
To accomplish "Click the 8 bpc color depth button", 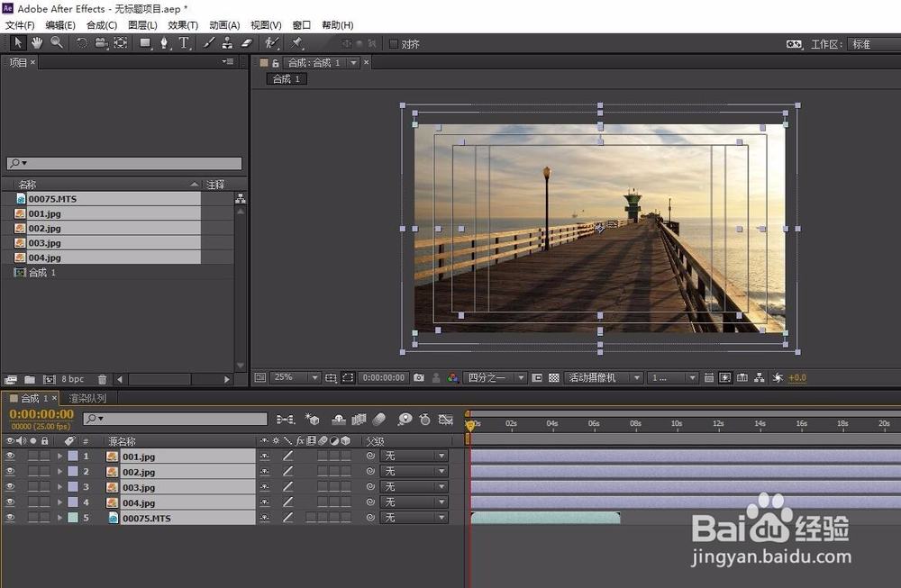I will click(72, 379).
